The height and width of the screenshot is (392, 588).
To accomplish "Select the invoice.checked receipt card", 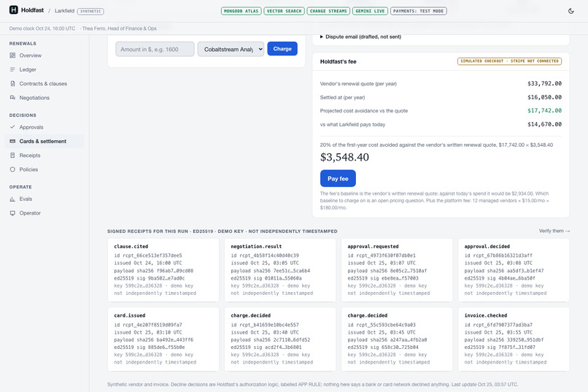I will coord(514,339).
